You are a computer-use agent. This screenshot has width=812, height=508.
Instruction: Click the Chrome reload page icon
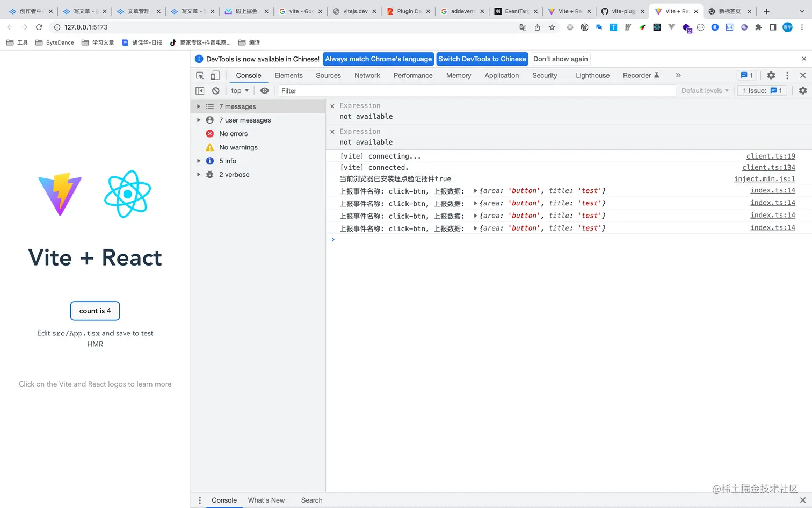[39, 27]
